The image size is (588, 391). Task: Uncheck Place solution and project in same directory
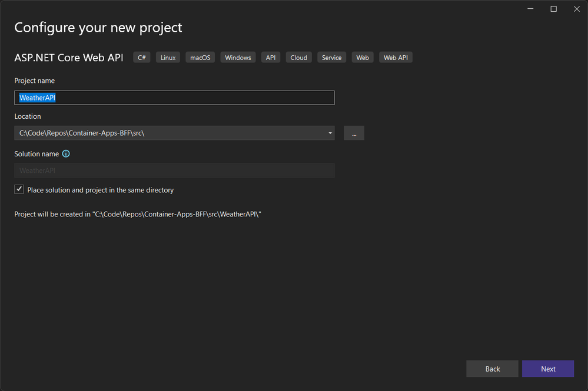coord(19,189)
